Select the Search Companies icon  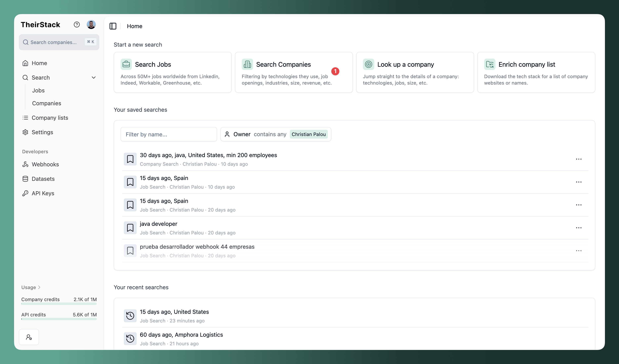point(247,64)
